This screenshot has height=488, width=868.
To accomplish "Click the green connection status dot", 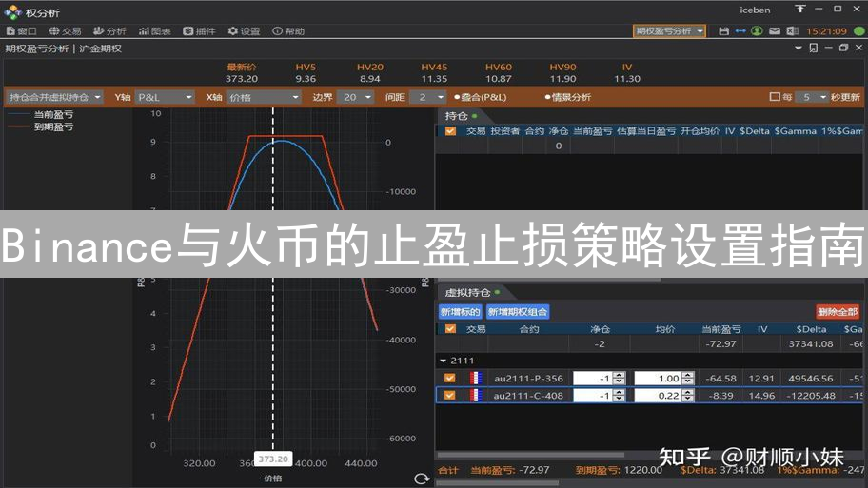I will tap(859, 31).
